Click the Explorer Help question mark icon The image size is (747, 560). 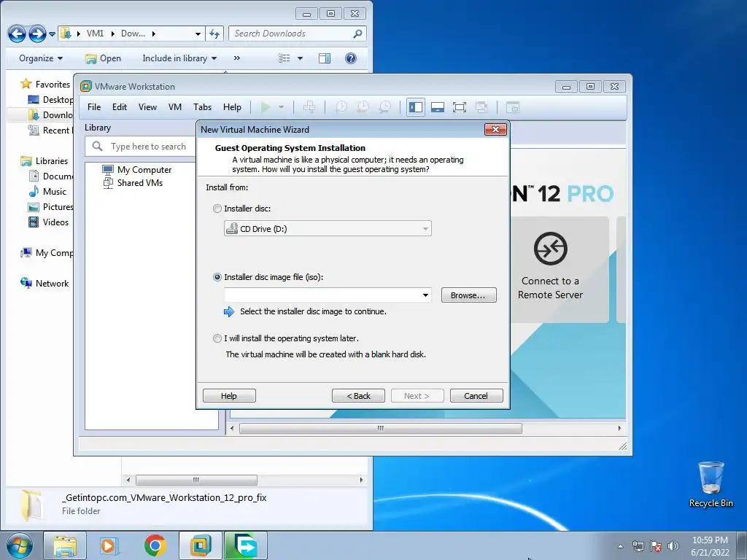pos(351,58)
